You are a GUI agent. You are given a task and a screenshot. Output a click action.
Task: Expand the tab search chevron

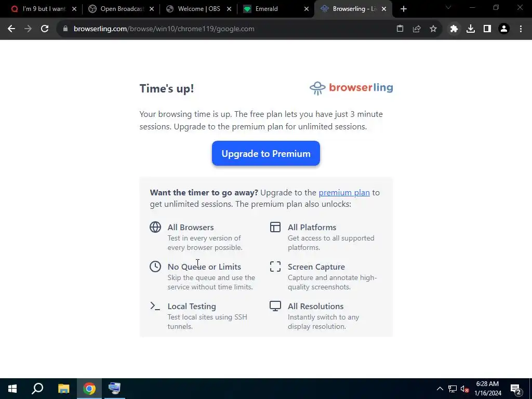[448, 7]
